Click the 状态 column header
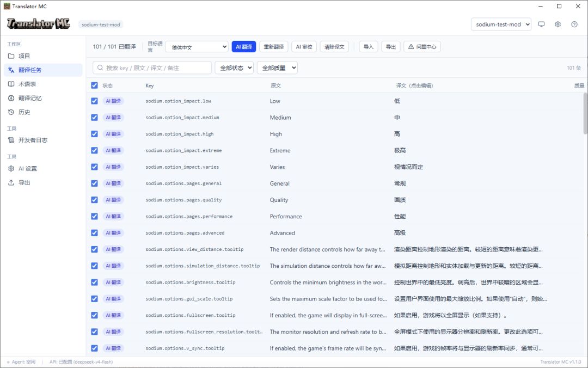This screenshot has width=588, height=368. coord(108,85)
